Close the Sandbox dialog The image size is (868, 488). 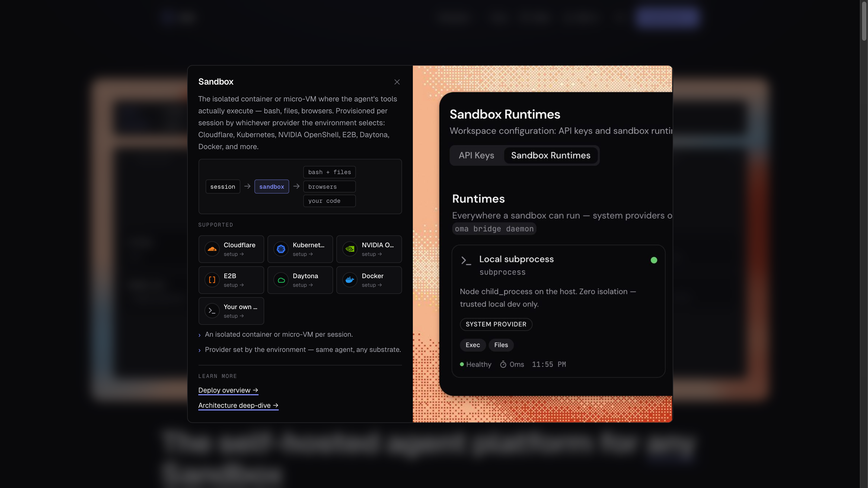click(397, 82)
